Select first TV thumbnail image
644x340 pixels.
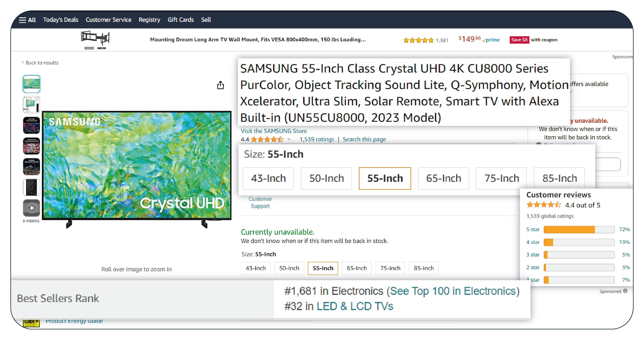[32, 84]
